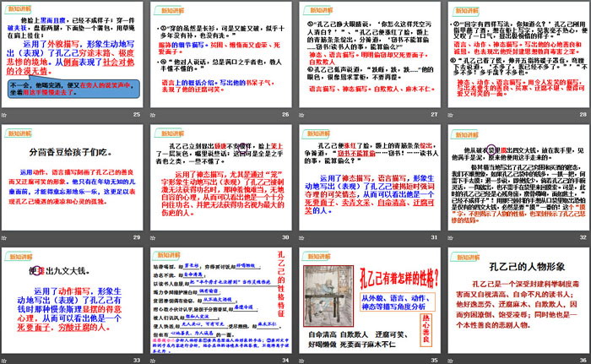
Task: Click slide number label "30"
Action: (x=285, y=237)
